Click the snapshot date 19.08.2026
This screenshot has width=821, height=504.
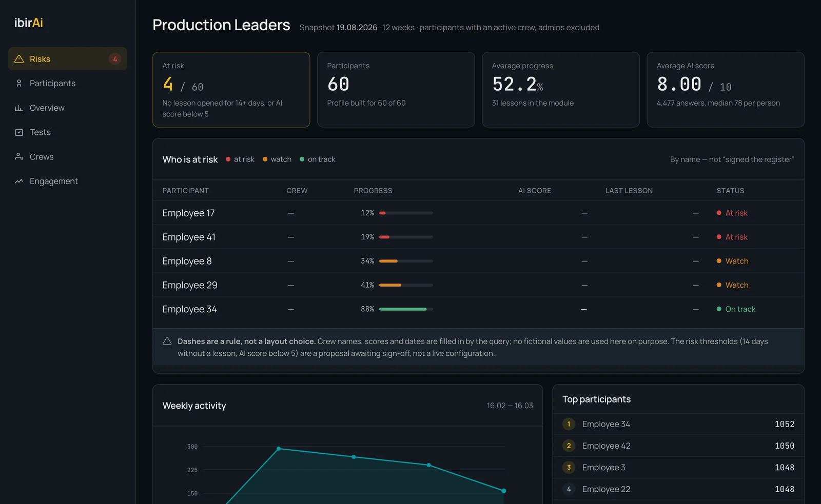(357, 28)
